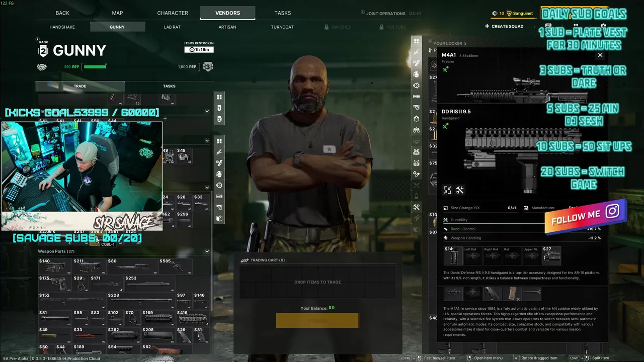Filter vendor list by weapon parts icon
The width and height of the screenshot is (644, 362).
pos(219,207)
